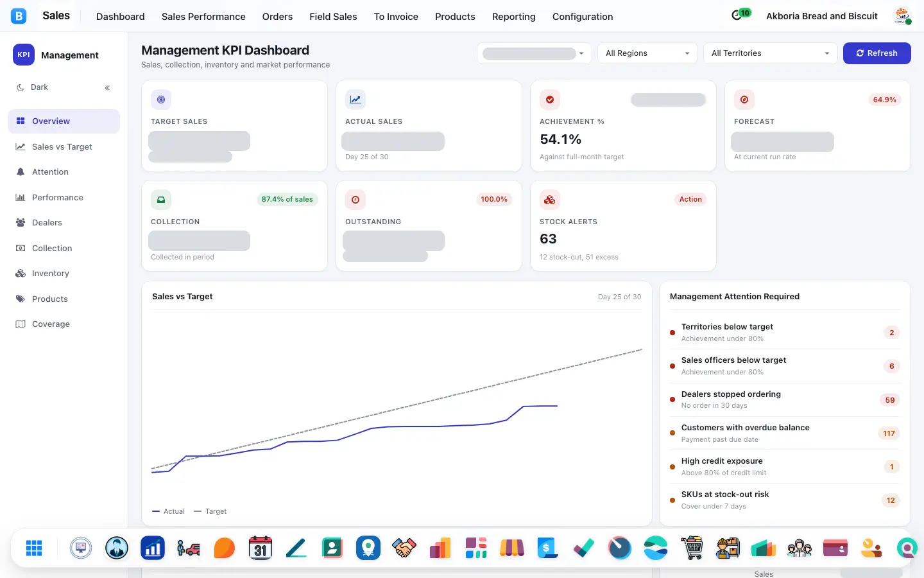The width and height of the screenshot is (924, 578).
Task: Click the Odoo Sales app logo
Action: click(19, 16)
